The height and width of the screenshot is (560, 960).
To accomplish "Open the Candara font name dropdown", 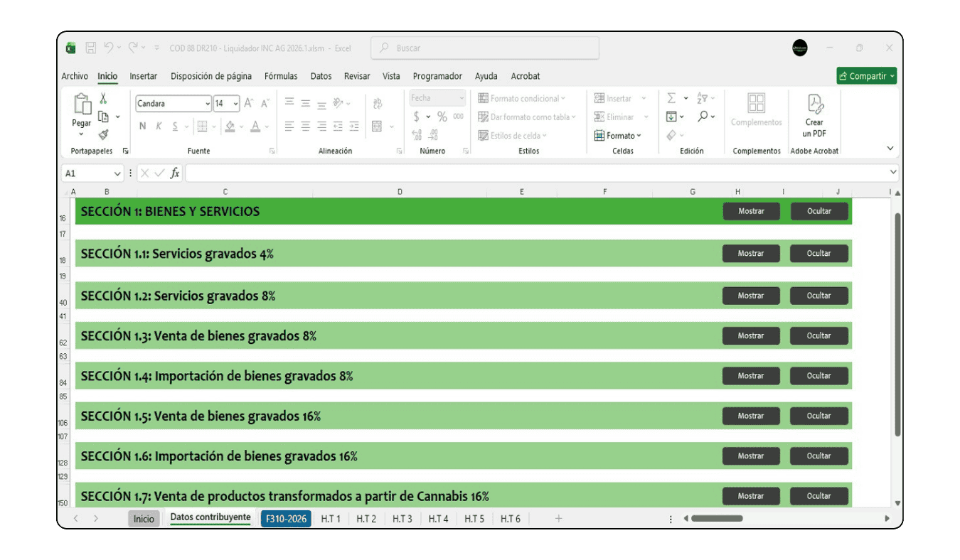I will click(207, 104).
